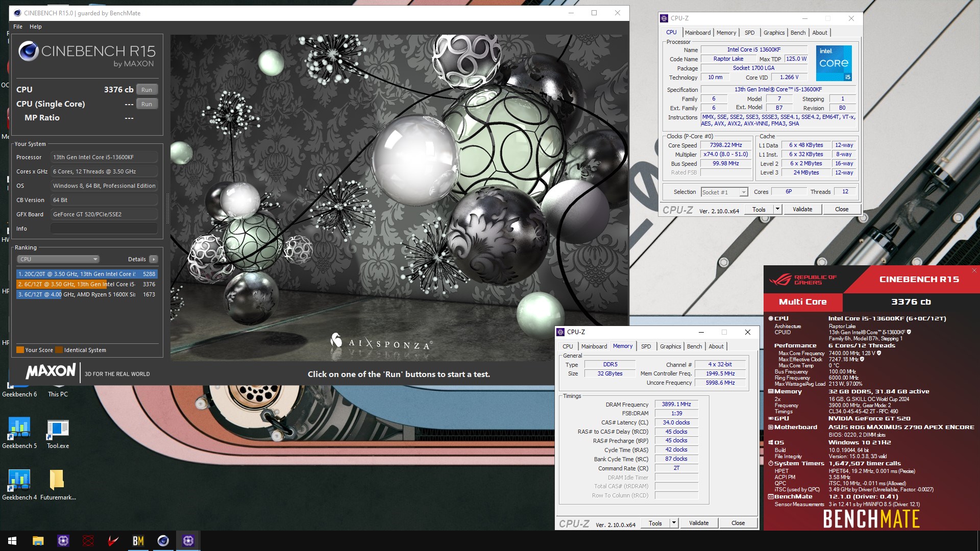The image size is (980, 551).
Task: Open the Futuremark folder on desktop
Action: click(58, 485)
